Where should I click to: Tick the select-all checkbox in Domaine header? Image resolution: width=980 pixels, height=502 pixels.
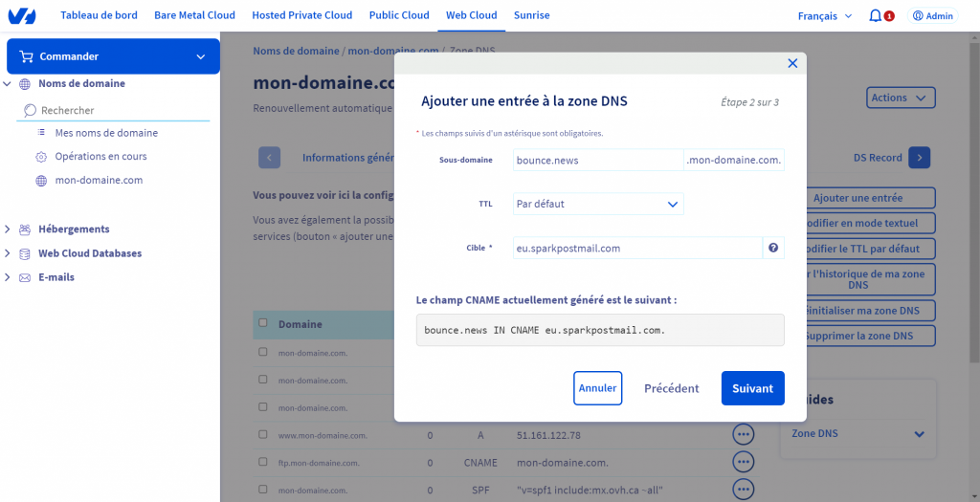263,323
